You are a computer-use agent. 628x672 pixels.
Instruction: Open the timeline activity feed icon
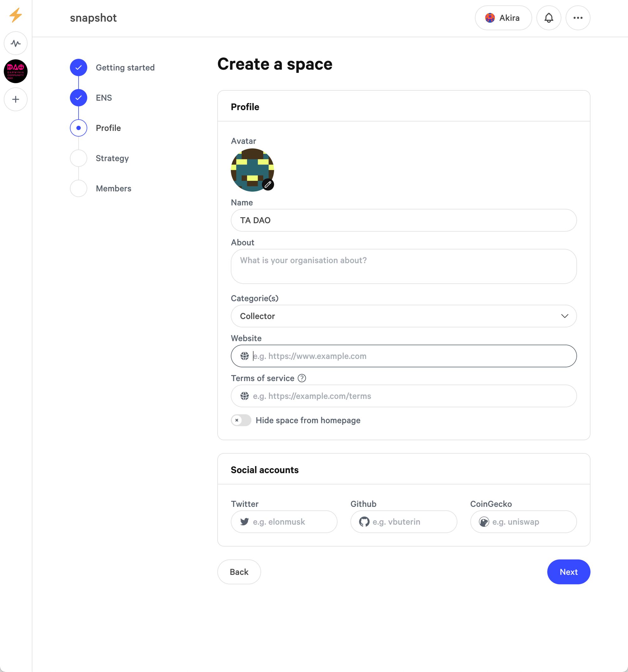click(16, 43)
